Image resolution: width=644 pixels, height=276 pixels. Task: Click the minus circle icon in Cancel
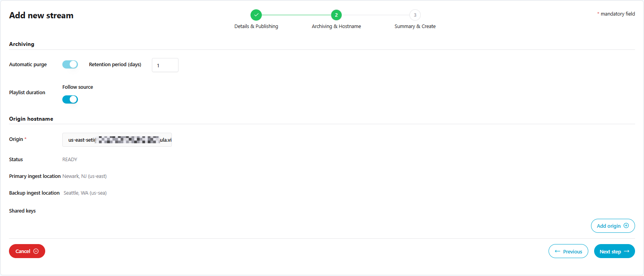[x=36, y=251]
